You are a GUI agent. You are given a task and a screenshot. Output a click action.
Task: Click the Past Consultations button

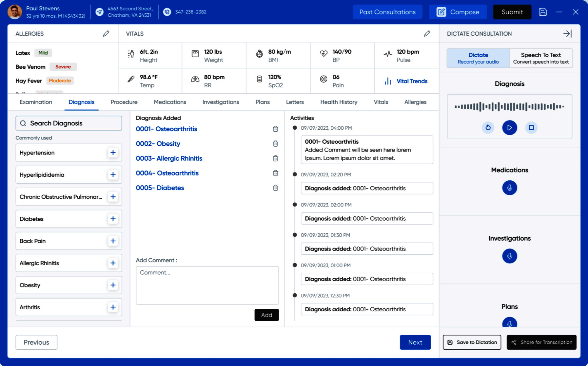(387, 12)
